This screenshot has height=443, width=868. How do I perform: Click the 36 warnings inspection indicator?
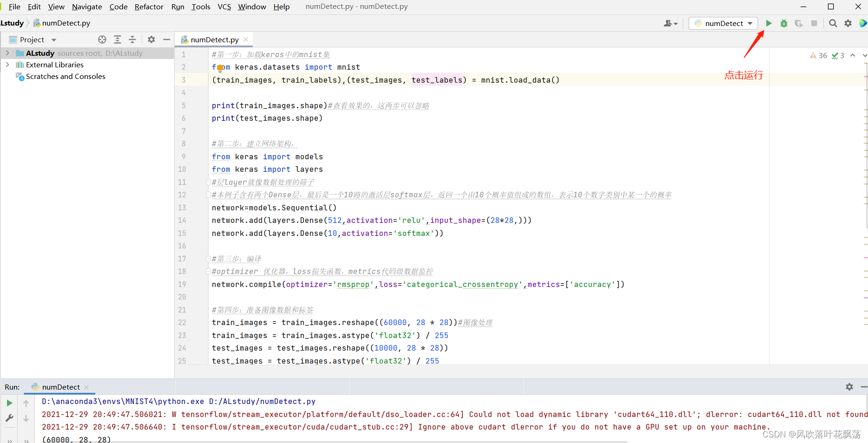pos(818,55)
